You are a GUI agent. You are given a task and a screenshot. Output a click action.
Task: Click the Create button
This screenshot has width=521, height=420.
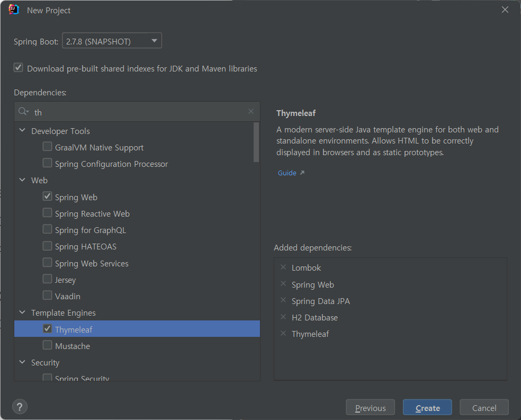(x=427, y=407)
